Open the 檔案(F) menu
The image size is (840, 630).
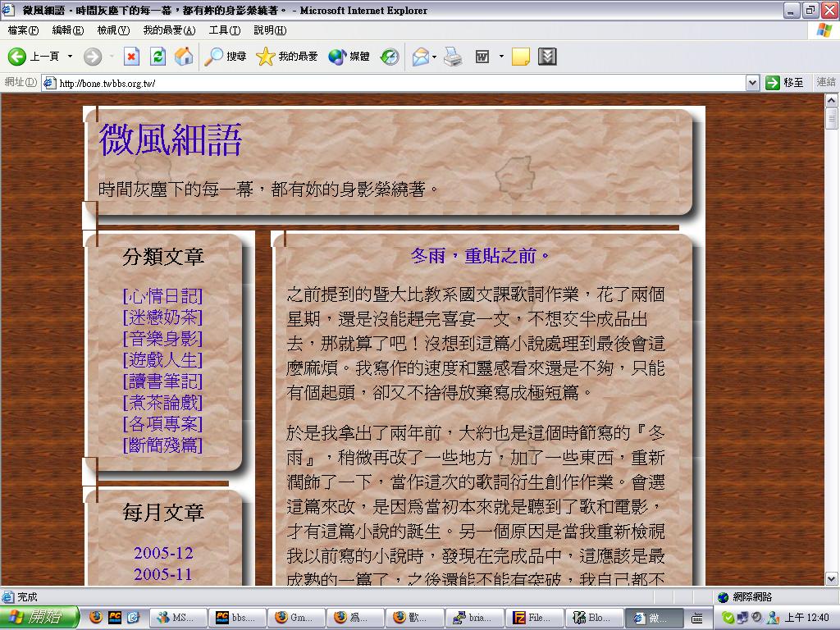[23, 30]
